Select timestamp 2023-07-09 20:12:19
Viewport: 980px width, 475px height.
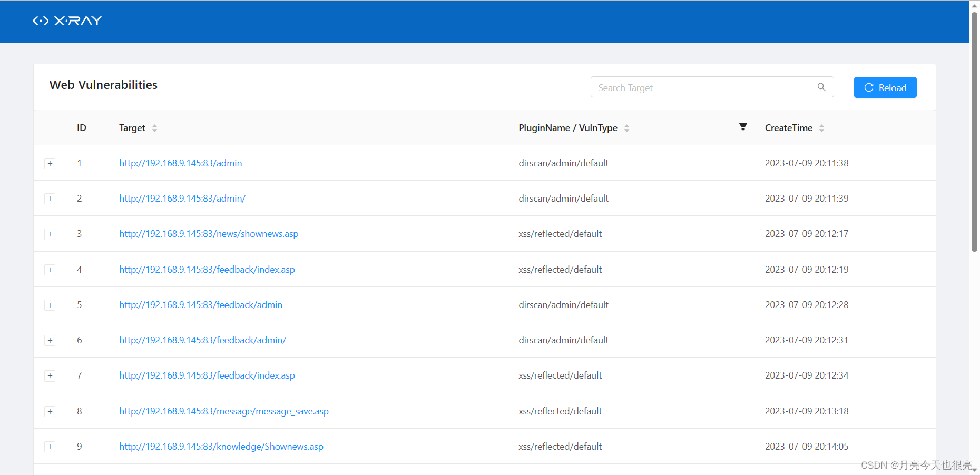click(x=807, y=270)
